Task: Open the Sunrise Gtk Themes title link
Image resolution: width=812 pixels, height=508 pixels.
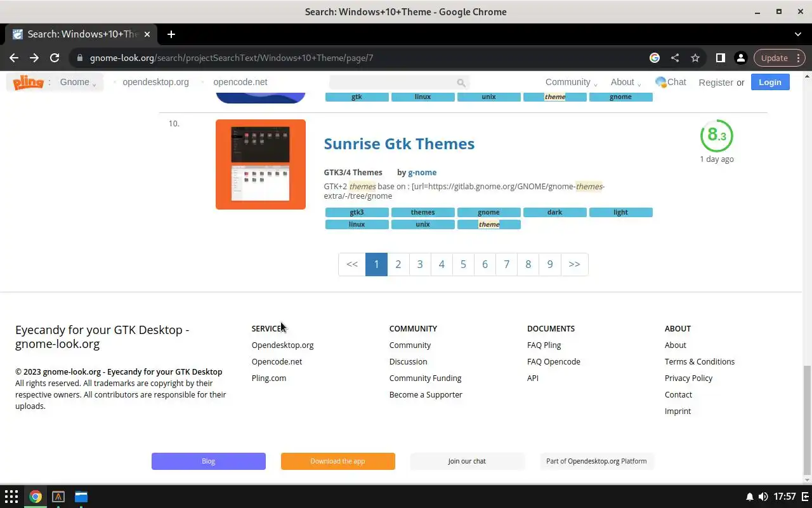Action: pos(399,144)
